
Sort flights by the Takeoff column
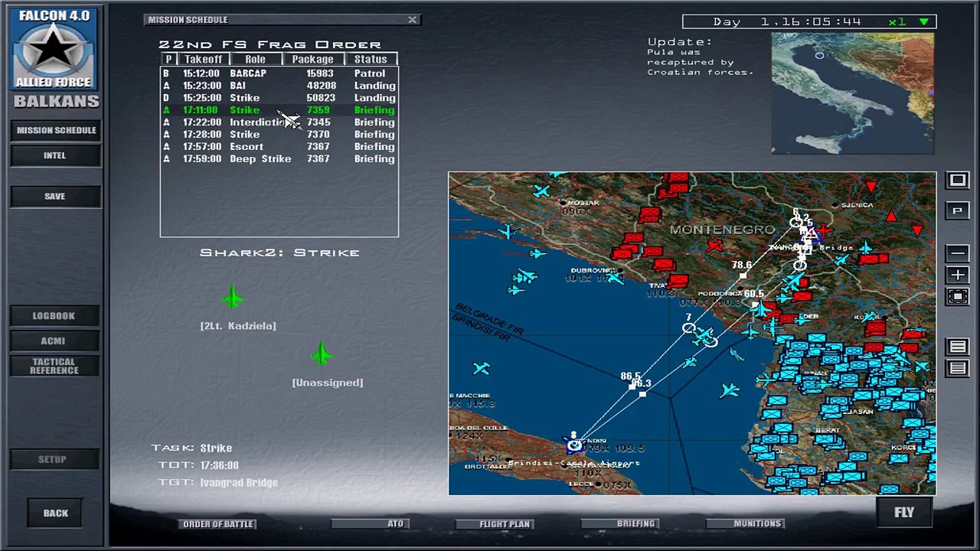point(203,59)
